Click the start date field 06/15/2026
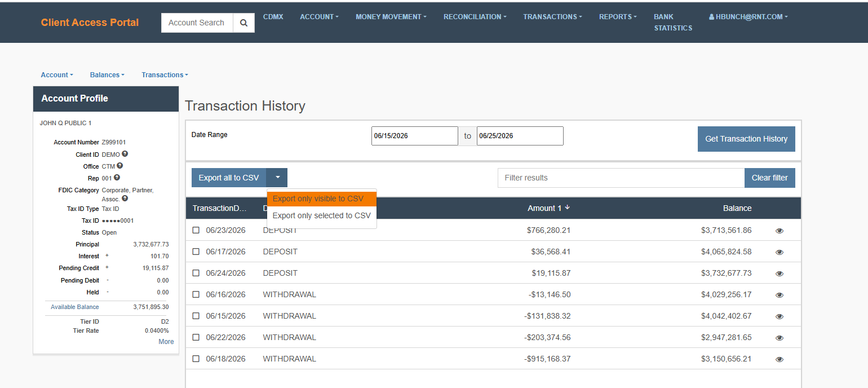Image resolution: width=868 pixels, height=388 pixels. coord(414,136)
